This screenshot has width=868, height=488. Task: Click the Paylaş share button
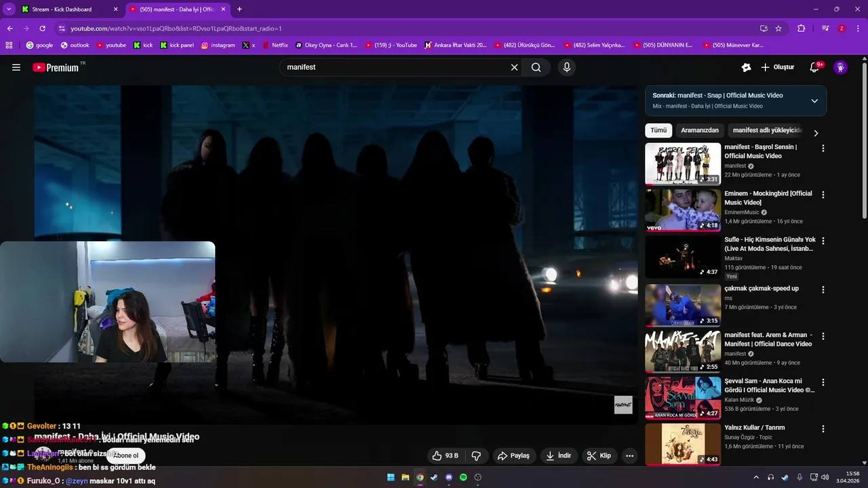(513, 455)
